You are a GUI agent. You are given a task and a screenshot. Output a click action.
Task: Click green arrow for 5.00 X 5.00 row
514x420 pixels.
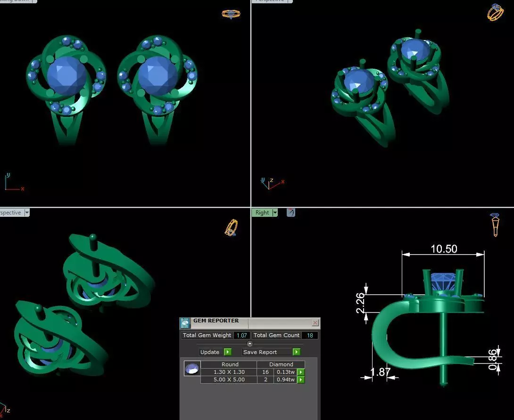point(300,380)
